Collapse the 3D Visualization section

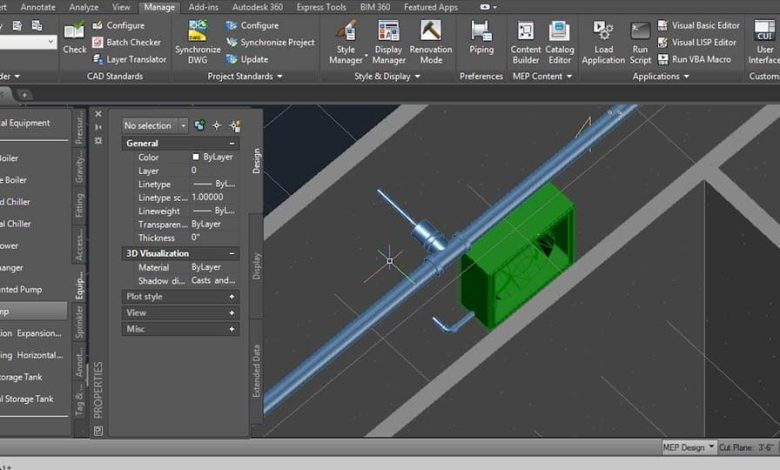[232, 254]
